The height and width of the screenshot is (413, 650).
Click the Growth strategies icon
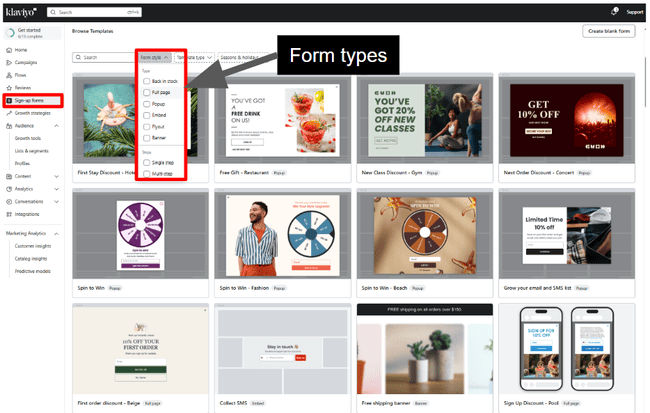(x=9, y=113)
